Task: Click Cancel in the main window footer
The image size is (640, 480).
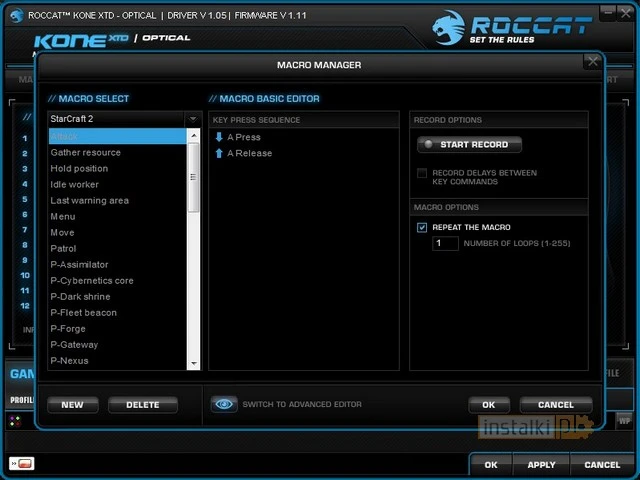Action: click(x=602, y=465)
